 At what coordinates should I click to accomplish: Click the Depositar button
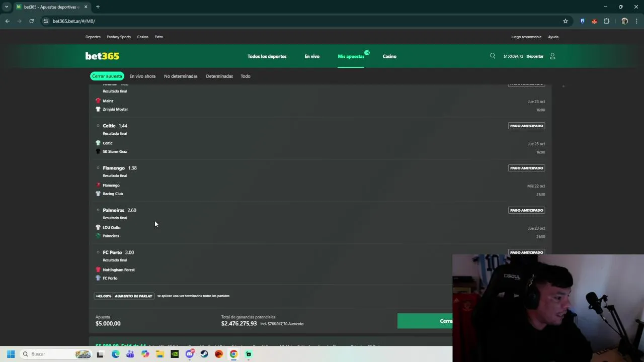point(535,56)
